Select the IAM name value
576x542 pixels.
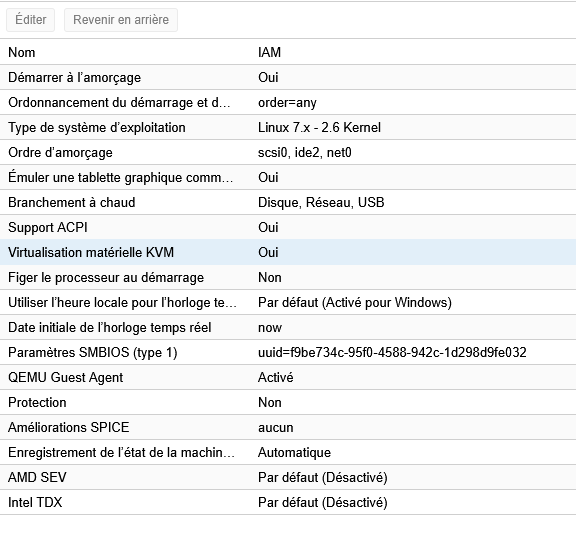[269, 53]
